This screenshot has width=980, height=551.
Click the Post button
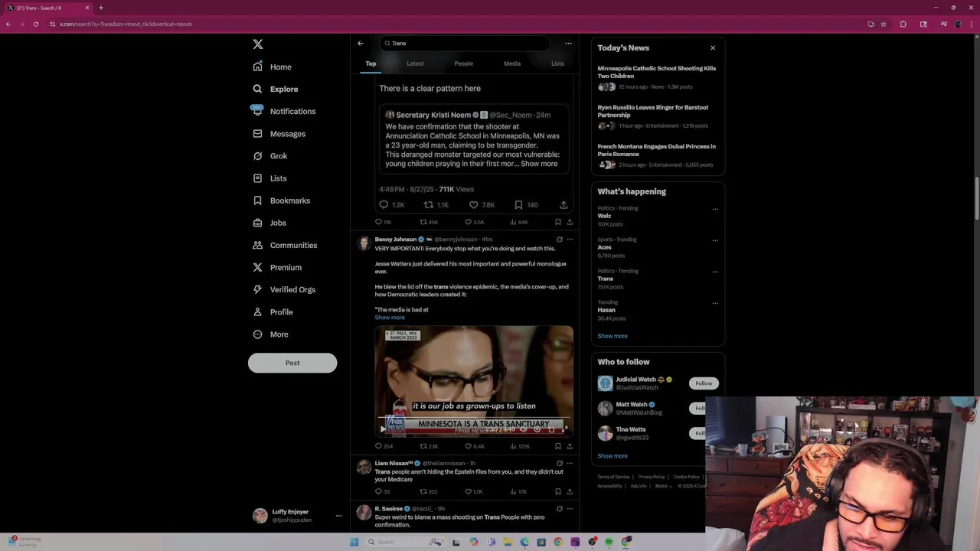292,363
